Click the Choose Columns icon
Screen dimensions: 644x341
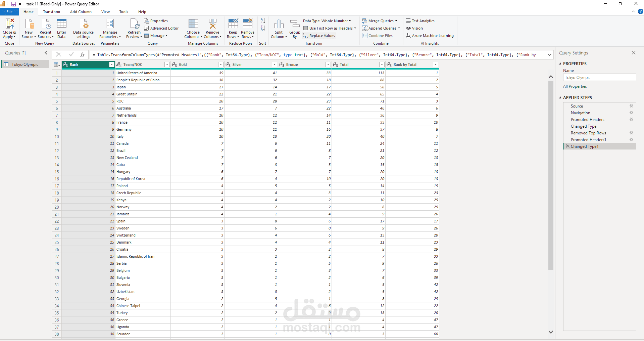[x=193, y=24]
